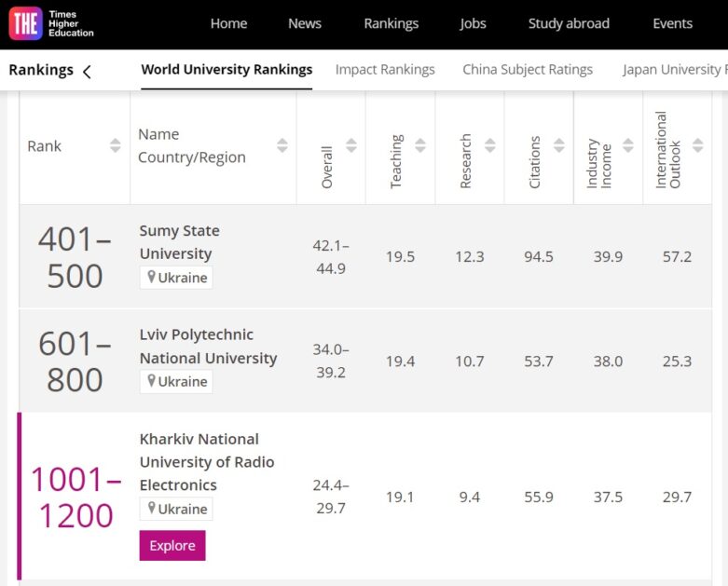Click rank value 401–500
This screenshot has height=586, width=728.
[75, 257]
